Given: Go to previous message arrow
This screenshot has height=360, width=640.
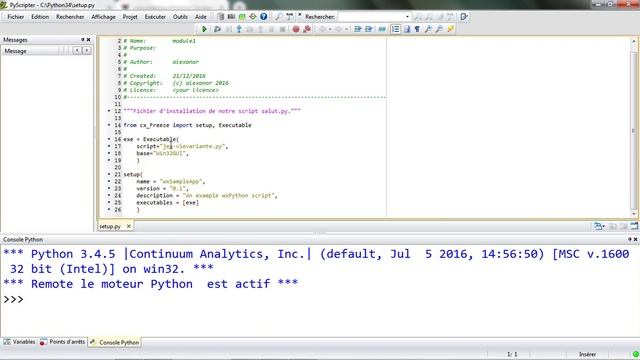Looking at the screenshot, I should tap(77, 51).
